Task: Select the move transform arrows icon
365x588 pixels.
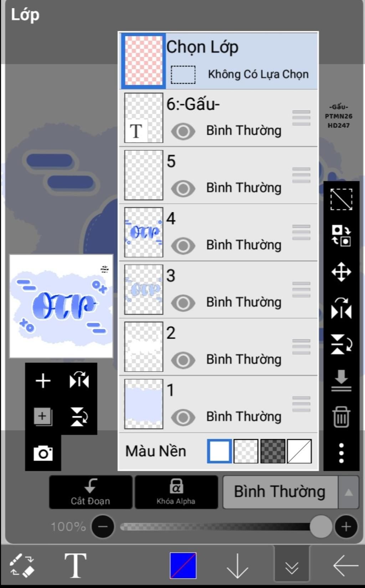Action: (x=341, y=272)
